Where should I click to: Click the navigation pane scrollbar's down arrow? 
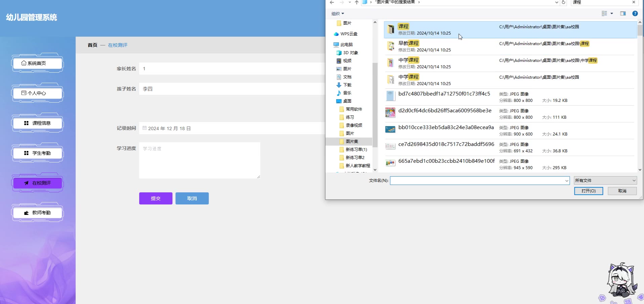tap(375, 170)
